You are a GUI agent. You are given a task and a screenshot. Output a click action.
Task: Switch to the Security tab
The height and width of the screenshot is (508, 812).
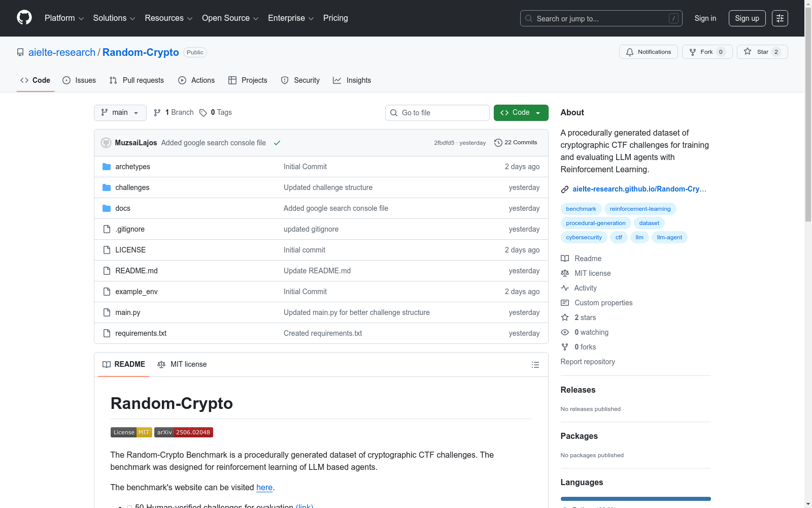300,80
